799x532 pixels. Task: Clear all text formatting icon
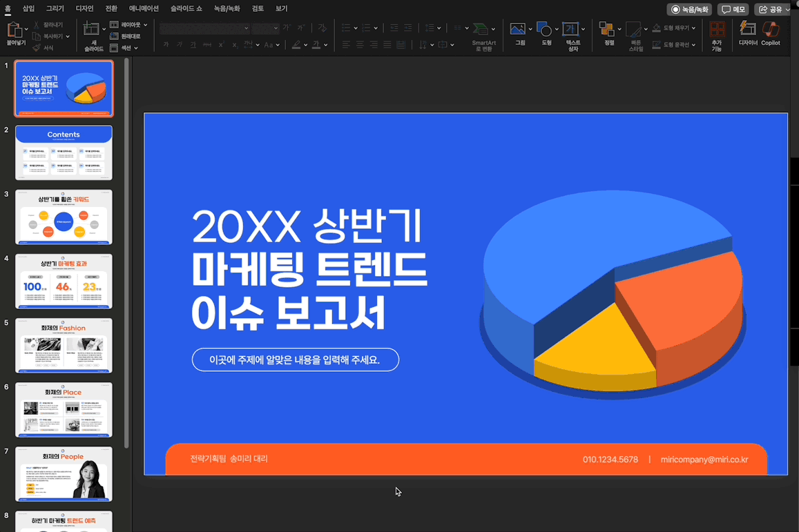[322, 28]
